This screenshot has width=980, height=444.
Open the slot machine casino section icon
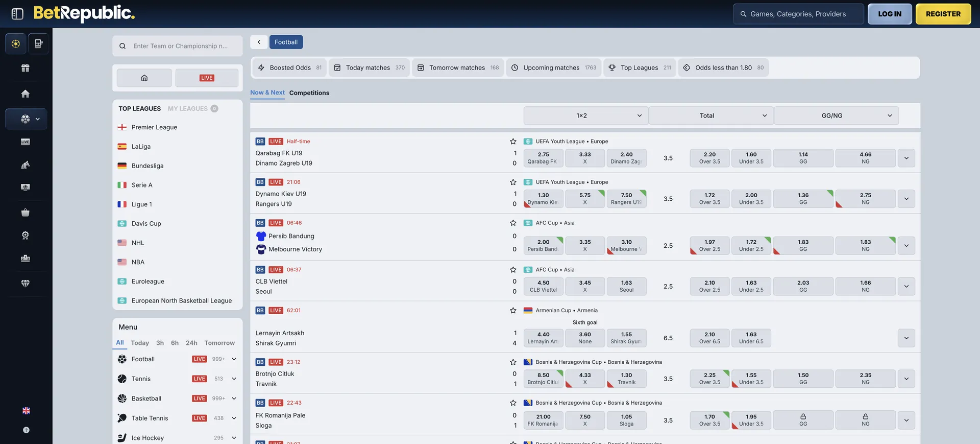pyautogui.click(x=38, y=44)
